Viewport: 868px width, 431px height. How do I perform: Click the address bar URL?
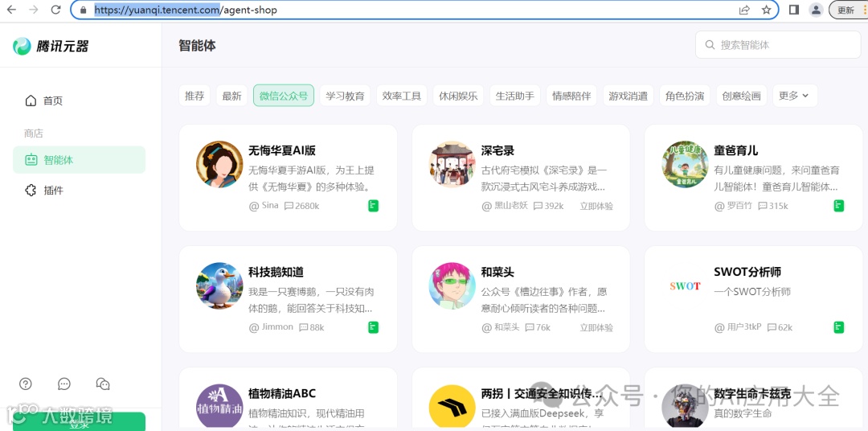click(x=186, y=10)
